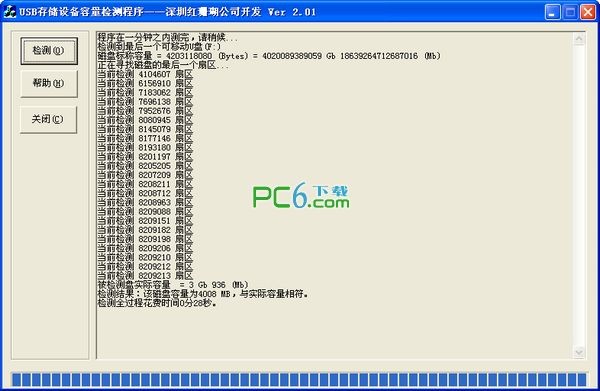Image resolution: width=600 pixels, height=391 pixels.
Task: Close the window with the red X
Action: [587, 12]
